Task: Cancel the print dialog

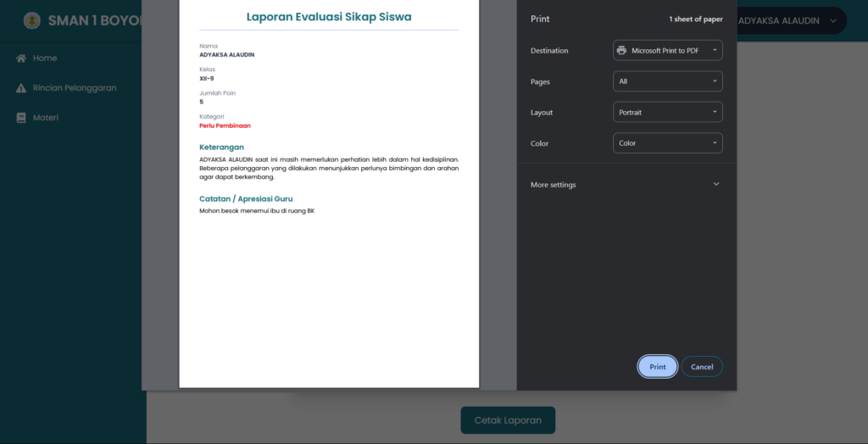Action: point(701,367)
